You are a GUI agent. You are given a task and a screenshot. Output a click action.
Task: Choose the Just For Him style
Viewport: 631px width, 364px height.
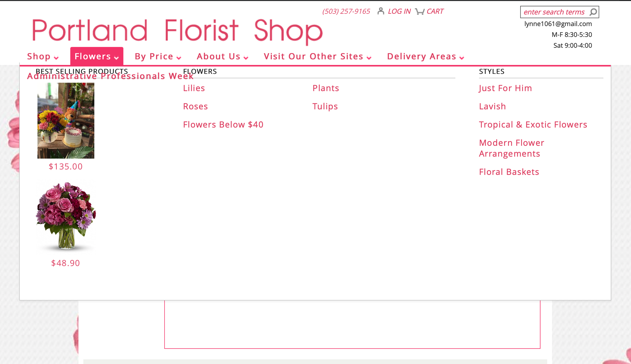(x=505, y=88)
